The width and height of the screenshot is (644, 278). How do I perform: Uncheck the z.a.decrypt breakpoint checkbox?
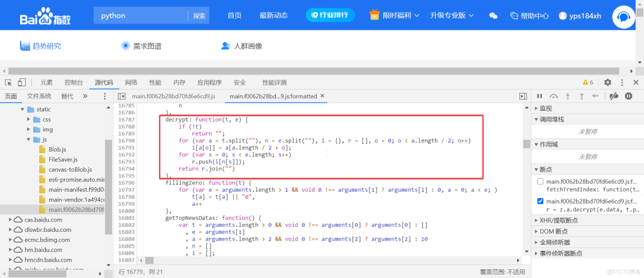541,201
